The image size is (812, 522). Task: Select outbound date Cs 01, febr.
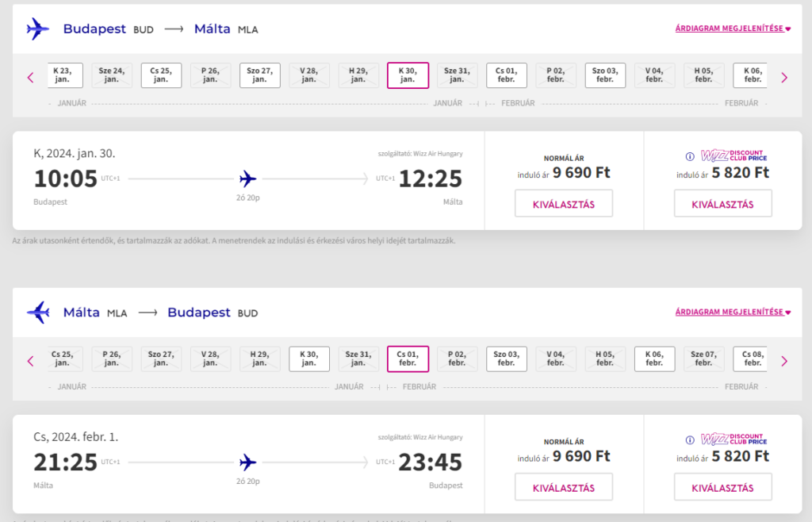507,75
